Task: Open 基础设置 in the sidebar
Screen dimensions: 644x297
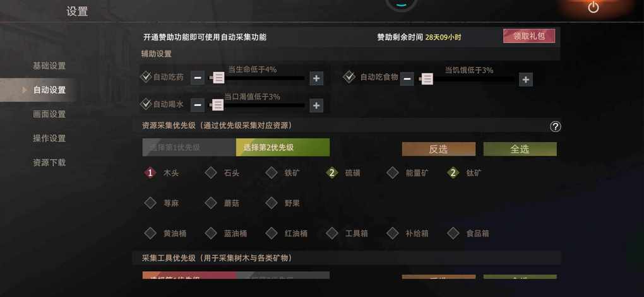Action: [49, 66]
